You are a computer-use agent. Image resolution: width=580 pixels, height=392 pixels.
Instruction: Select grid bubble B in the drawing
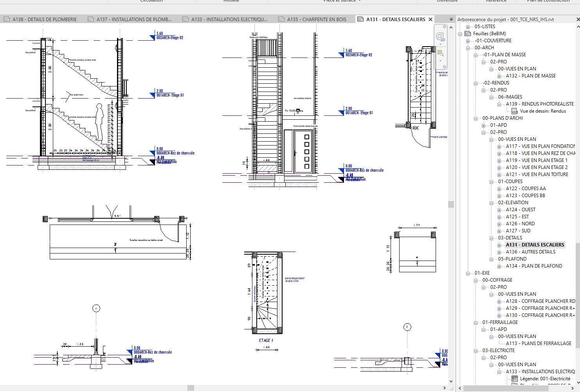point(407,327)
